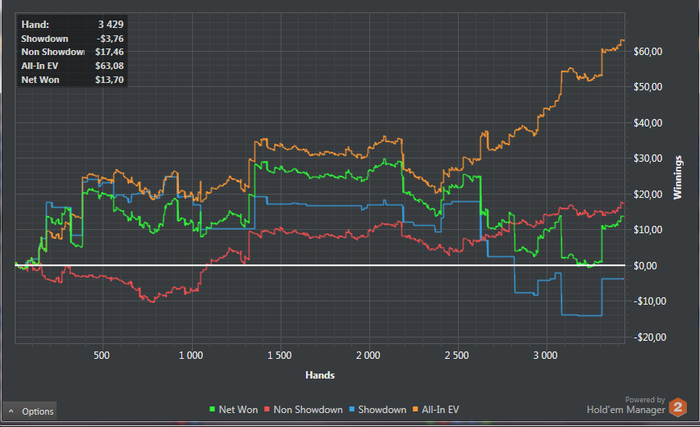Click the 1 500 hands x-axis label

[x=279, y=355]
